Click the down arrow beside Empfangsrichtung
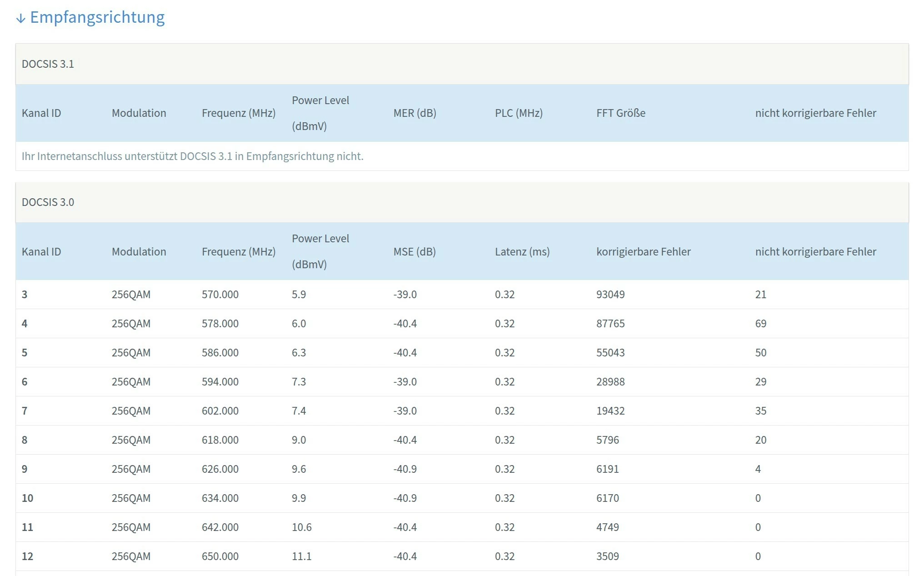This screenshot has width=924, height=576. (x=20, y=18)
